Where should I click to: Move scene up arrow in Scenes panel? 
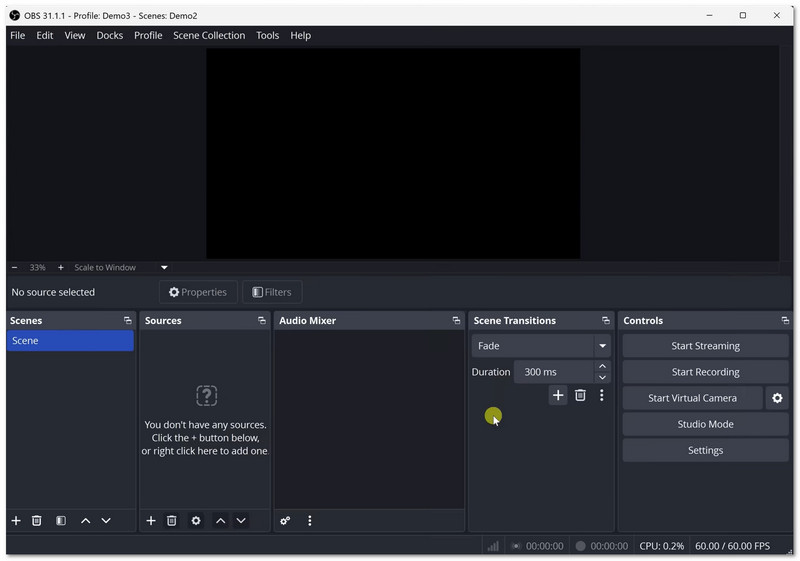tap(86, 521)
